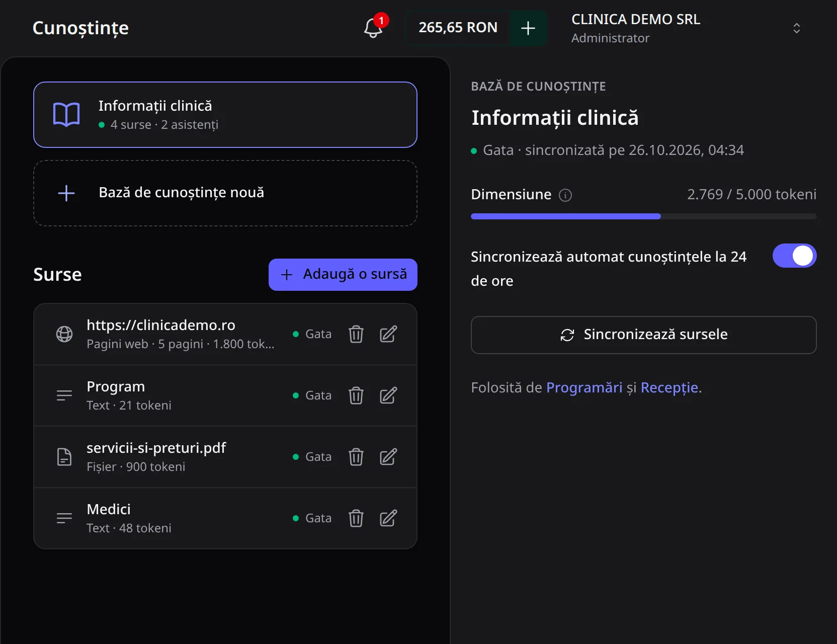Click the open book icon on the Informații clinică card
Viewport: 837px width, 644px height.
(66, 115)
